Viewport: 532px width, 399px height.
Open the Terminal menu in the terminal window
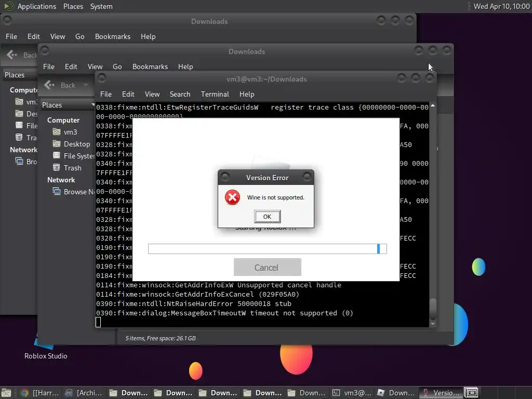click(215, 94)
